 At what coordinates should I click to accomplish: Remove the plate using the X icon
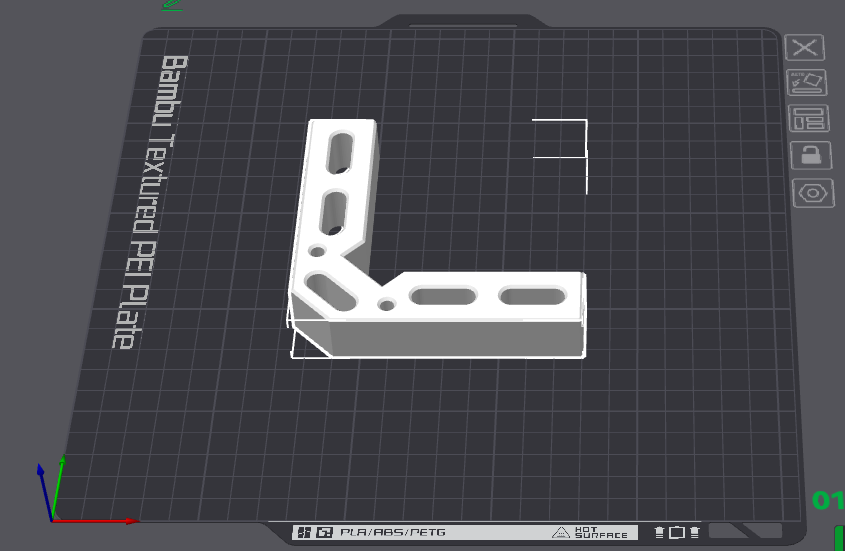pos(805,47)
